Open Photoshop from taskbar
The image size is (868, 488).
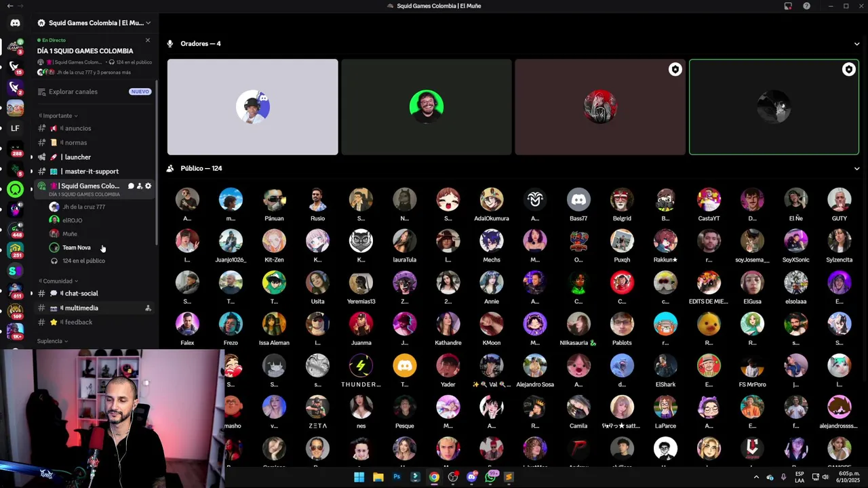(x=397, y=477)
